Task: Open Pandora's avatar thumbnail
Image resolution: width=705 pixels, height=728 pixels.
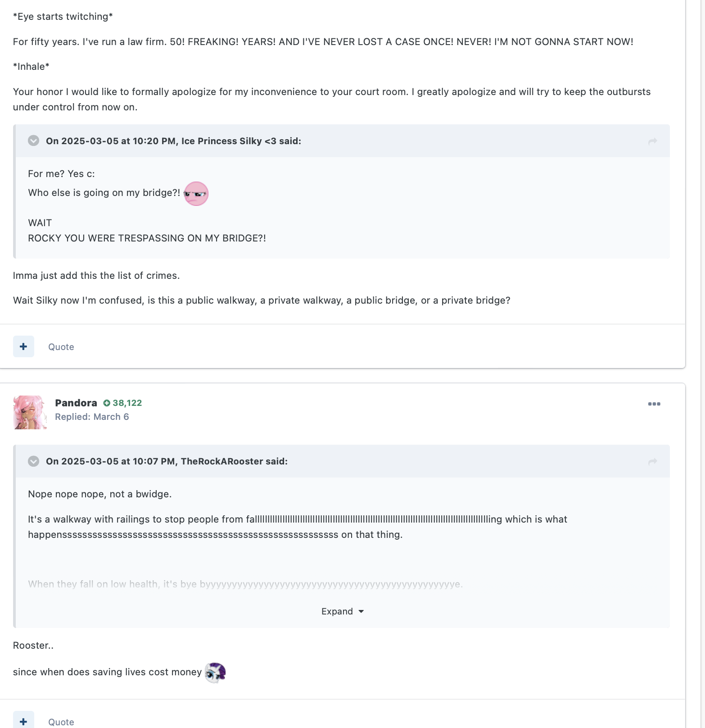Action: pos(30,412)
